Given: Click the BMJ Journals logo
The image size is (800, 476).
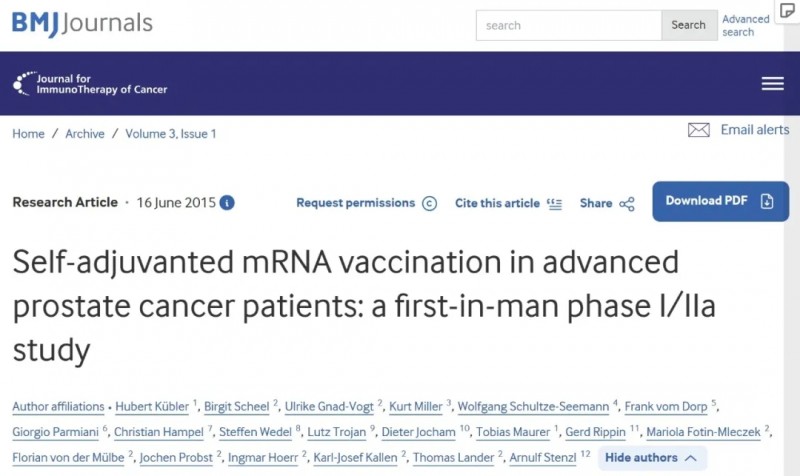Looking at the screenshot, I should pyautogui.click(x=82, y=23).
